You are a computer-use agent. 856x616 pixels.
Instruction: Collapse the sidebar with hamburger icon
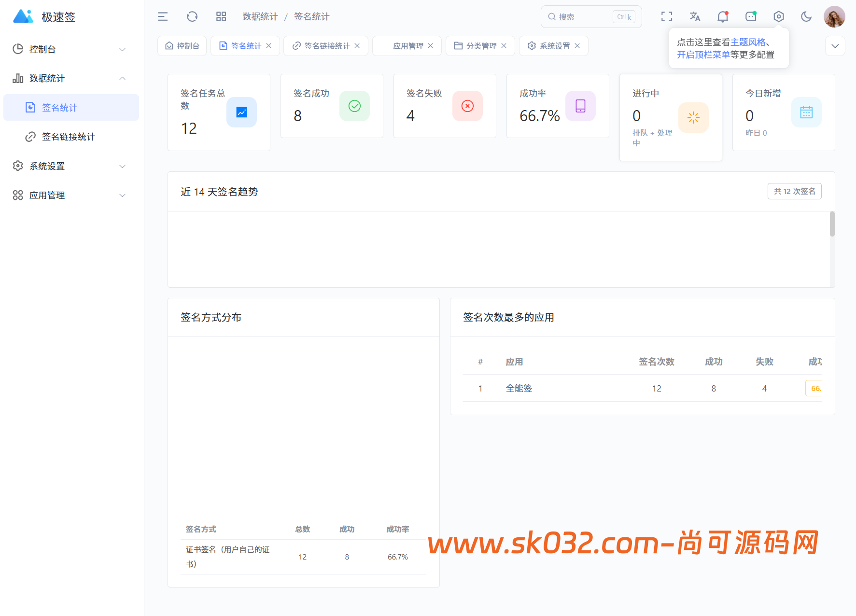(x=163, y=17)
